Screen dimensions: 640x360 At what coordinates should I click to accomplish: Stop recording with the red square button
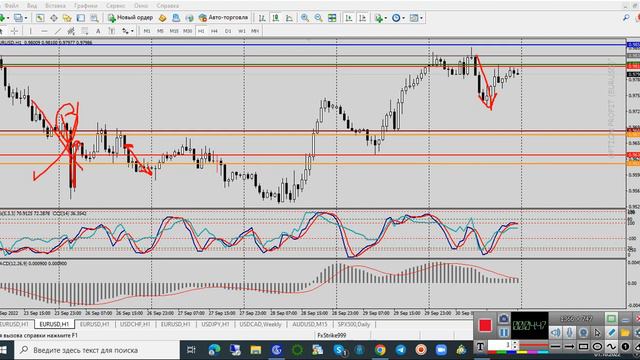coord(485,326)
